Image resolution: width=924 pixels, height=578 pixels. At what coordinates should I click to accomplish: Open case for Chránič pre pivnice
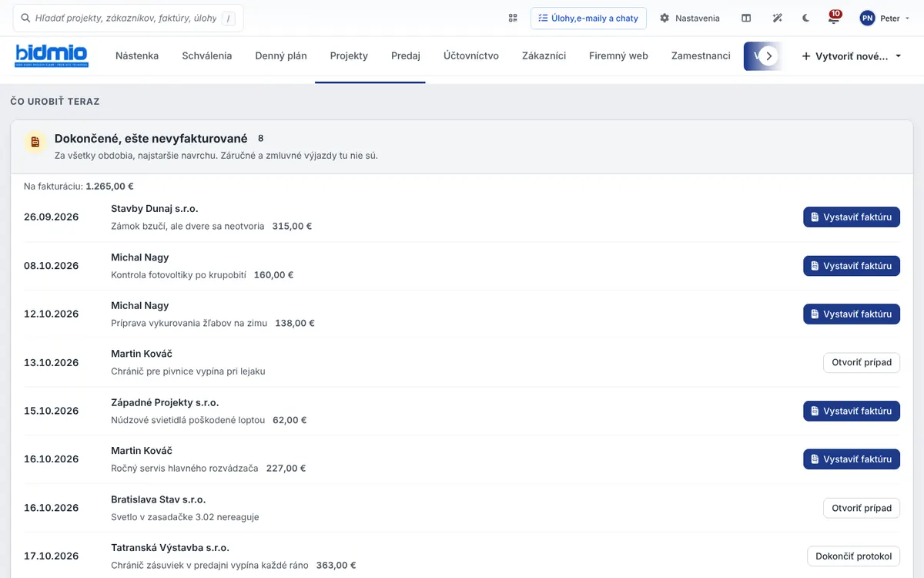862,362
